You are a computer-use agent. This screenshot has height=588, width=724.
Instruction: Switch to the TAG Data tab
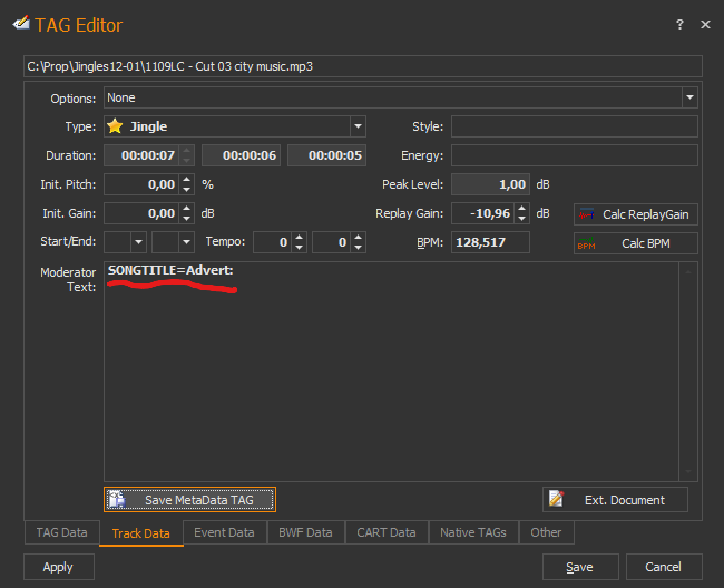pyautogui.click(x=62, y=532)
